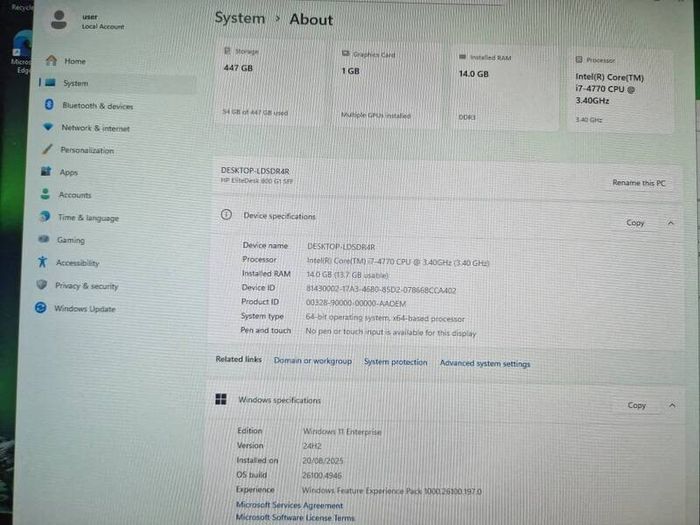The width and height of the screenshot is (700, 525).
Task: Navigate back to System breadcrumb
Action: (x=240, y=18)
